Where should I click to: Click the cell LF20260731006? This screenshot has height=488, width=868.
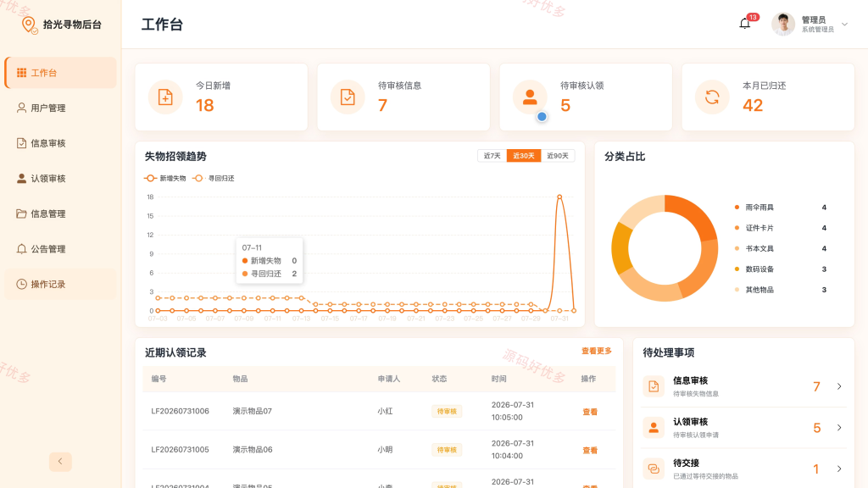tap(180, 411)
